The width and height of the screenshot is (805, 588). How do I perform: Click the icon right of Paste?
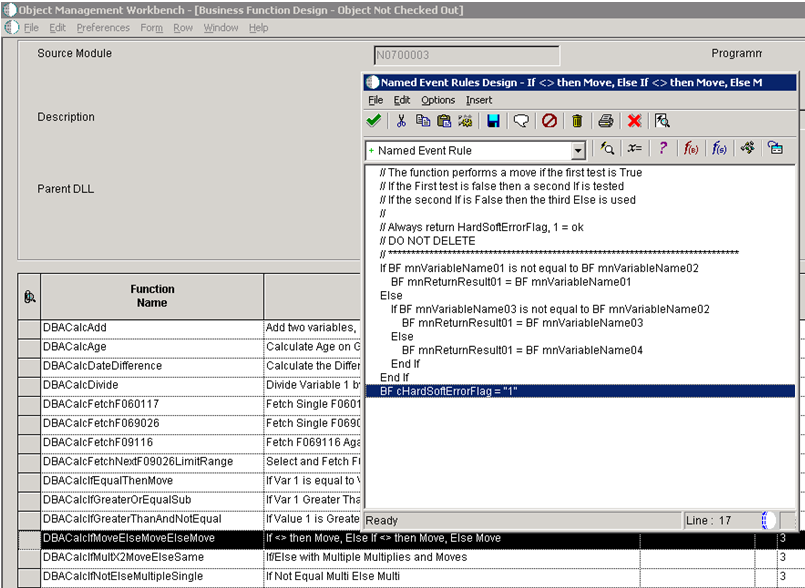point(465,121)
